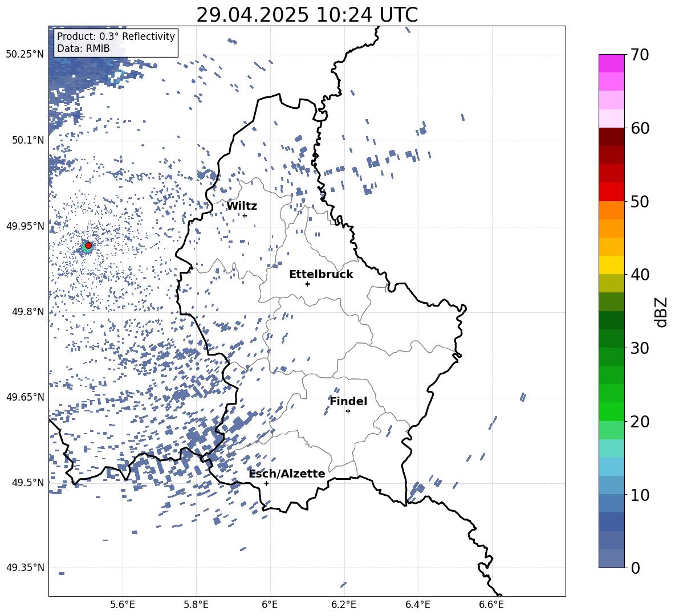Click the orange 48-50 dBZ color band
Viewport: 675px width, 616px height.
point(612,210)
